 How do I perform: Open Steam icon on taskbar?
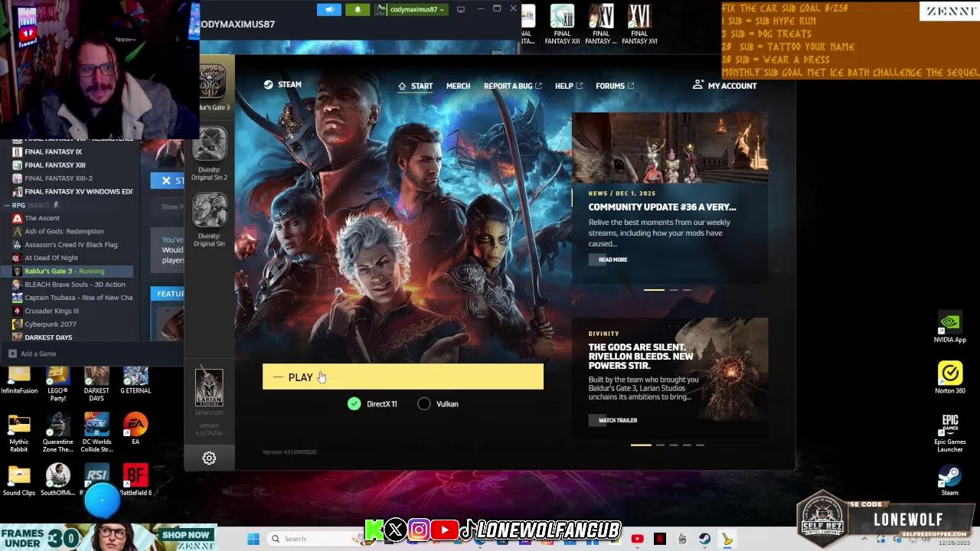coord(704,539)
